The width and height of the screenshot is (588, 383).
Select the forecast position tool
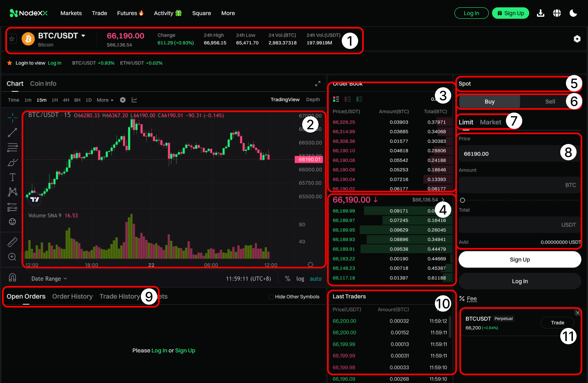click(x=13, y=207)
